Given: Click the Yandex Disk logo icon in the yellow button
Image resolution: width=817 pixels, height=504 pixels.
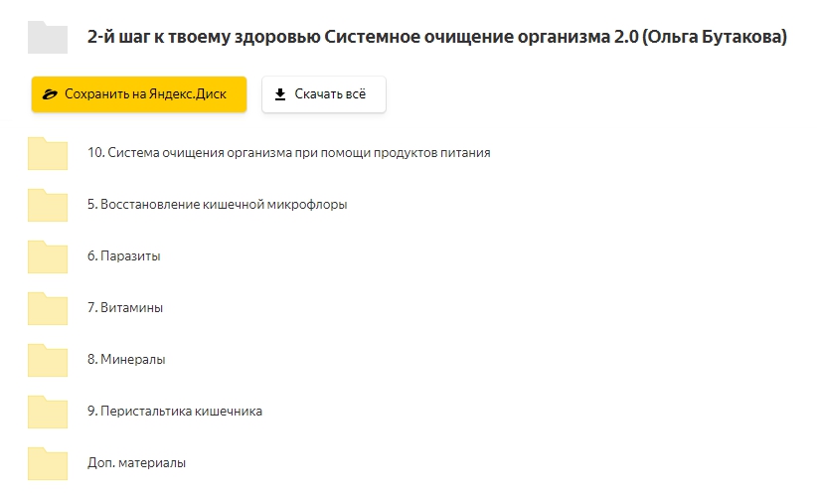Looking at the screenshot, I should (x=50, y=94).
